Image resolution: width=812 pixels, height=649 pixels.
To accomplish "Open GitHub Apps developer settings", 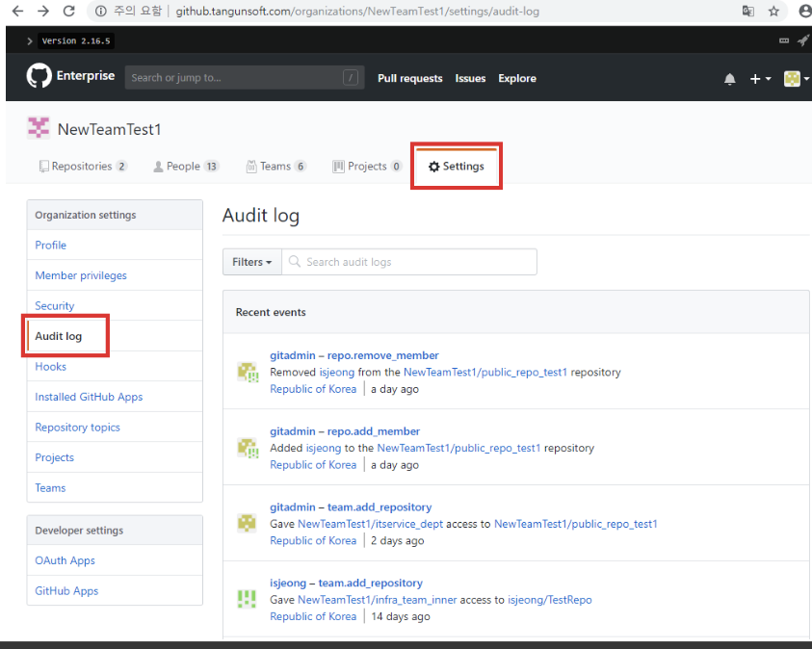I will coord(66,591).
